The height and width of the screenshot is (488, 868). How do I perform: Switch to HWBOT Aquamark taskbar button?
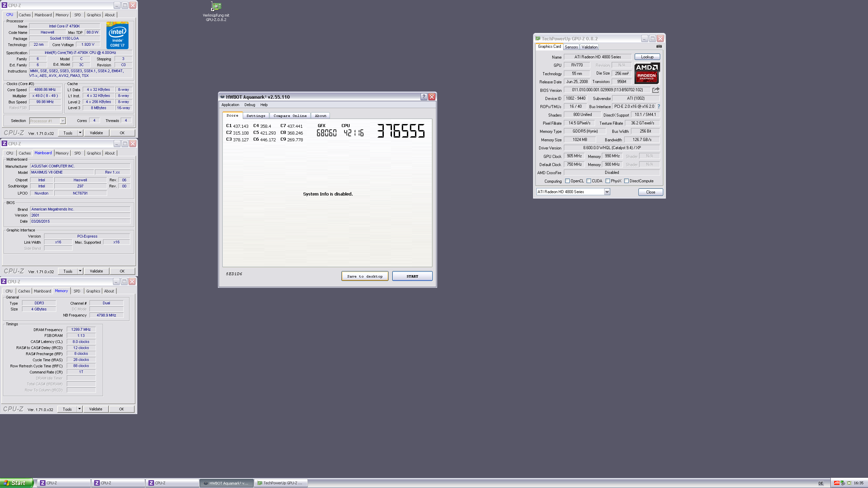(226, 483)
